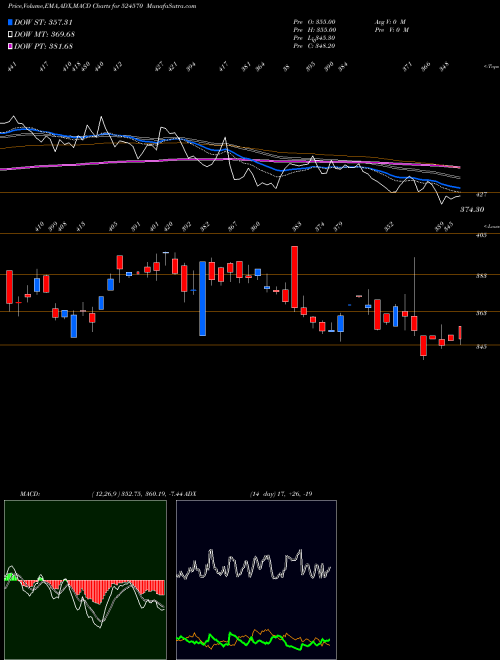Click the 'Pre H: 355.60' high value
The width and height of the screenshot is (500, 660).
pyautogui.click(x=314, y=30)
